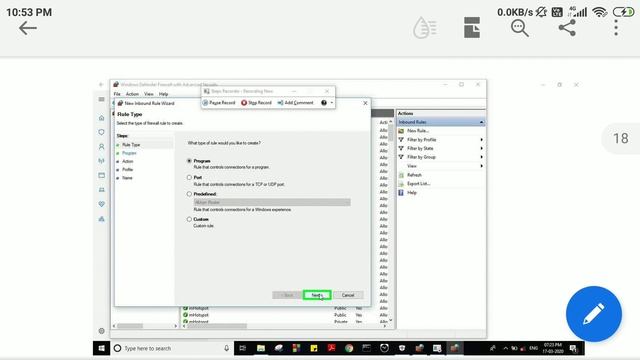Open the page layout view icon
Screen dimensions: 640x360
472,28
